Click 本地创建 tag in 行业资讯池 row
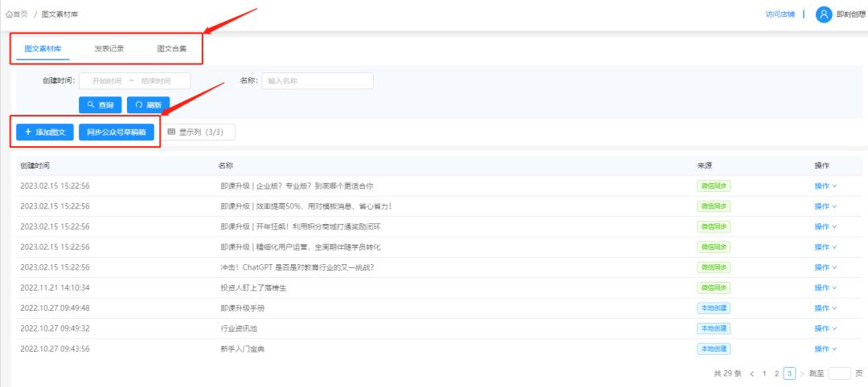 [x=714, y=328]
